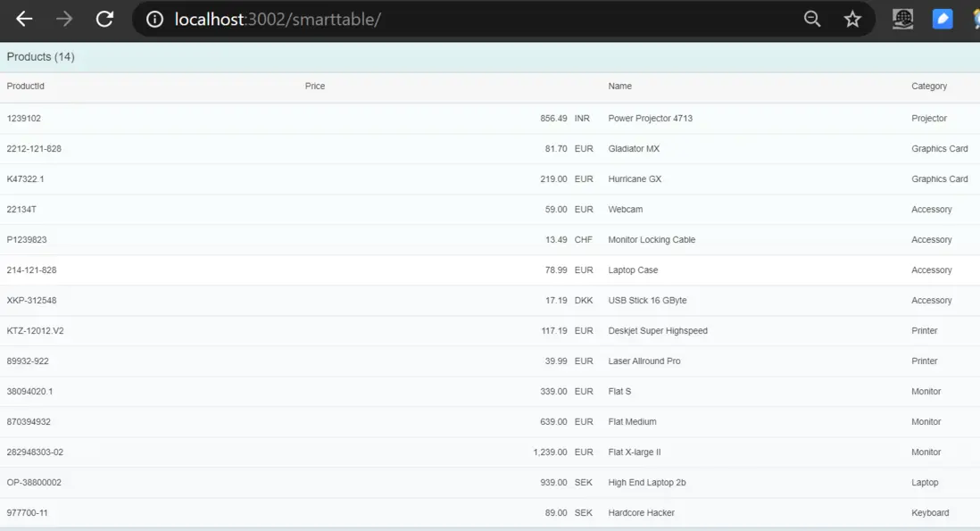Screen dimensions: 980x531
Task: Open the globe monitor extension
Action: [902, 20]
